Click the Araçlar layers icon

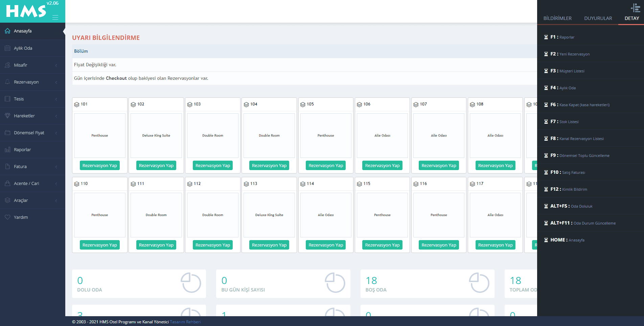tap(7, 200)
